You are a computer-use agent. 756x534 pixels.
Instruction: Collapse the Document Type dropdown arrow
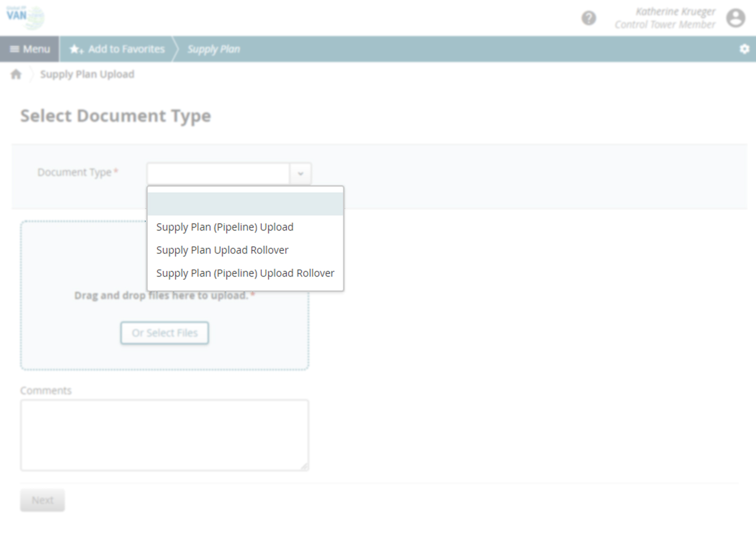tap(300, 174)
